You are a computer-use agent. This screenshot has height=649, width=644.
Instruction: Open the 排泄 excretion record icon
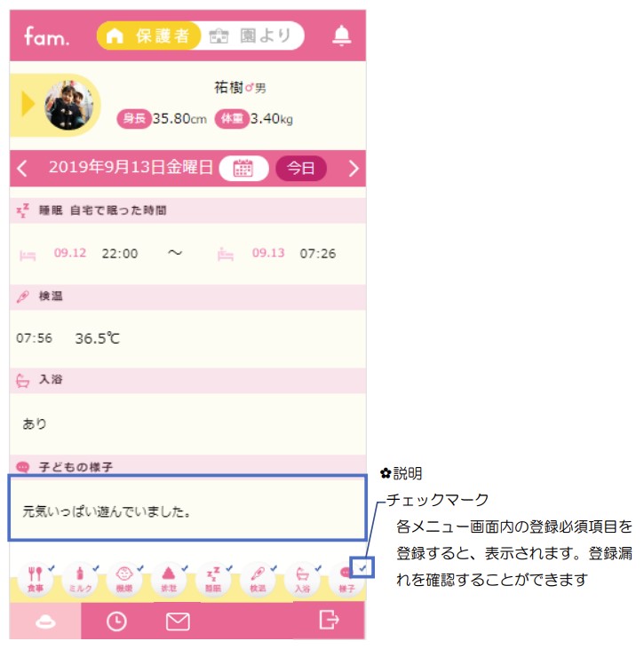(x=169, y=580)
